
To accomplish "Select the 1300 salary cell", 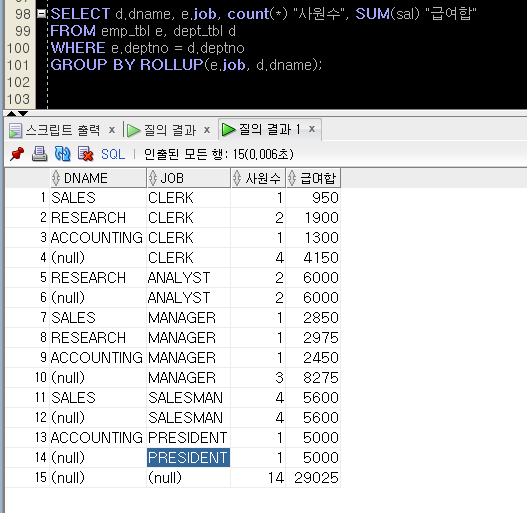I will (313, 238).
